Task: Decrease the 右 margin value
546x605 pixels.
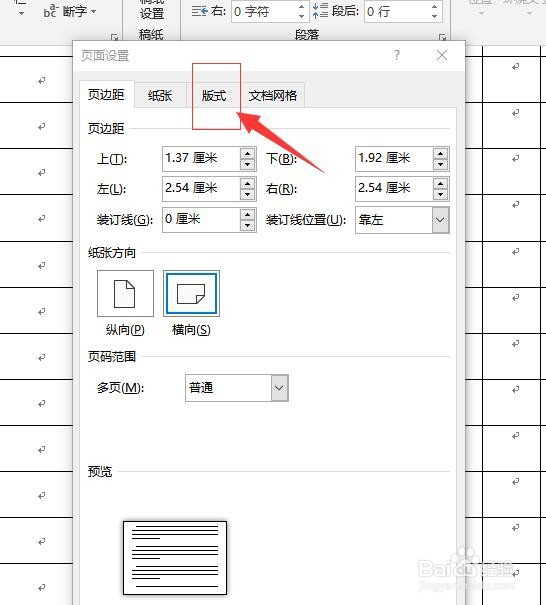Action: pyautogui.click(x=440, y=194)
